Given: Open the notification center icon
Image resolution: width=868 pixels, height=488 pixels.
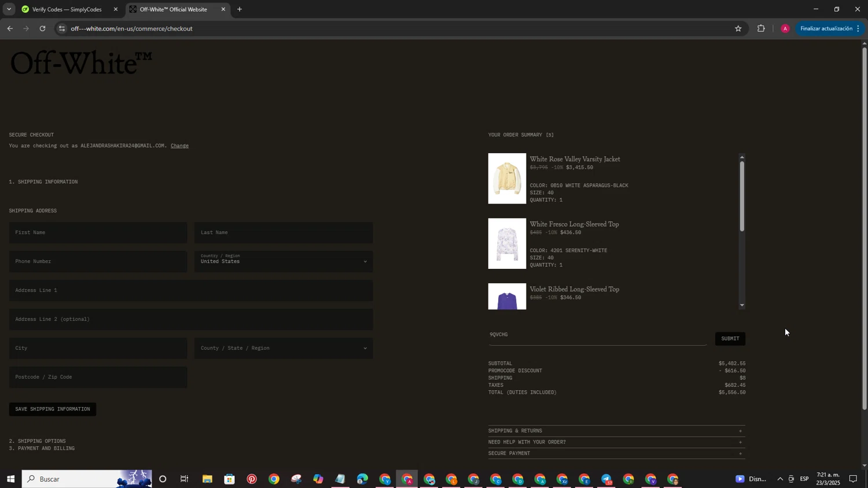Looking at the screenshot, I should pos(853,479).
